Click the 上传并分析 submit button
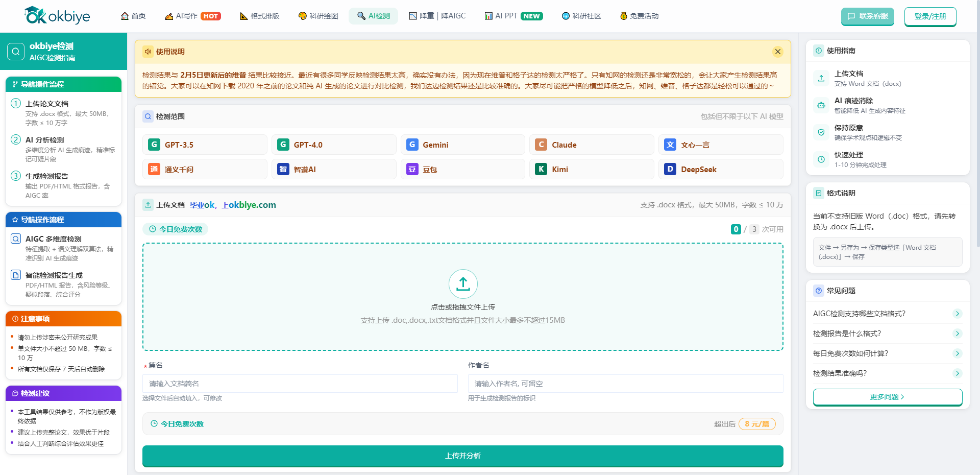The image size is (980, 475). pyautogui.click(x=463, y=456)
